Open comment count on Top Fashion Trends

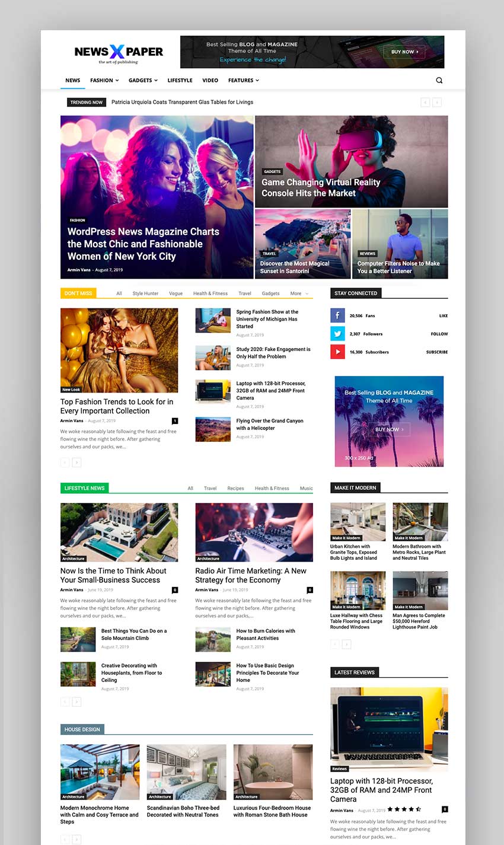[x=175, y=421]
